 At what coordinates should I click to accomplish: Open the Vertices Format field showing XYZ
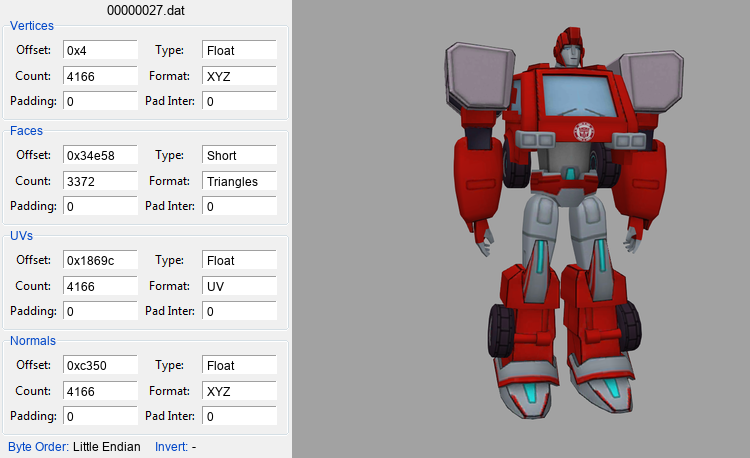(239, 76)
